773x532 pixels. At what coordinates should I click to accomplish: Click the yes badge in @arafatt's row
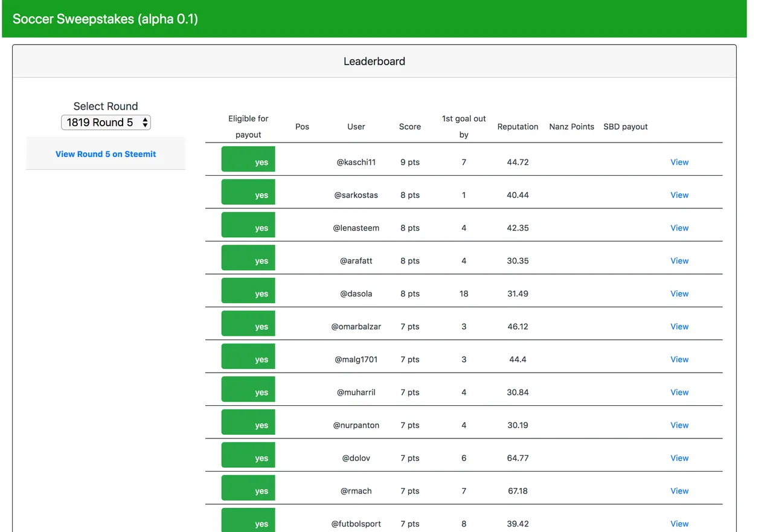pyautogui.click(x=248, y=258)
